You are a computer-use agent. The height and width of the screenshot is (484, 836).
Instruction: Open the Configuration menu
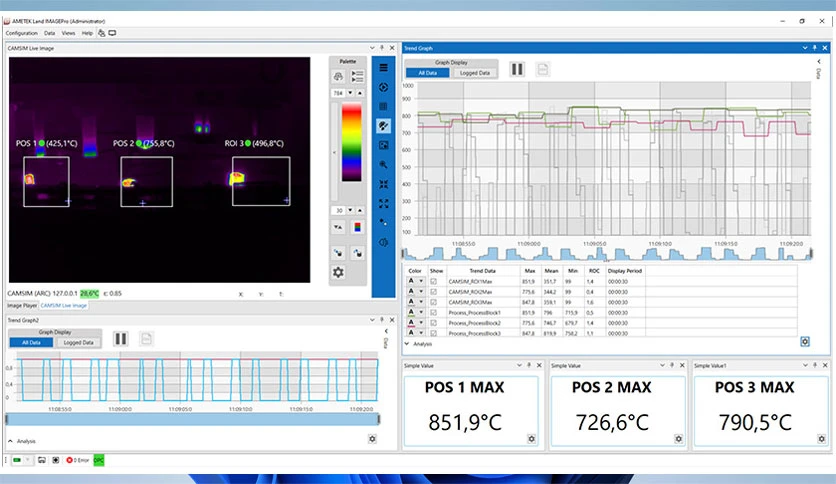21,33
